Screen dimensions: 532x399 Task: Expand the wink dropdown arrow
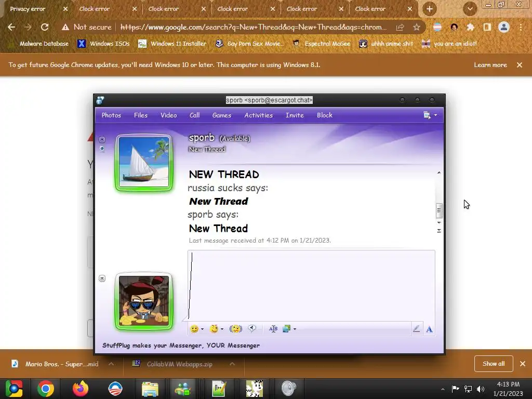pyautogui.click(x=222, y=329)
